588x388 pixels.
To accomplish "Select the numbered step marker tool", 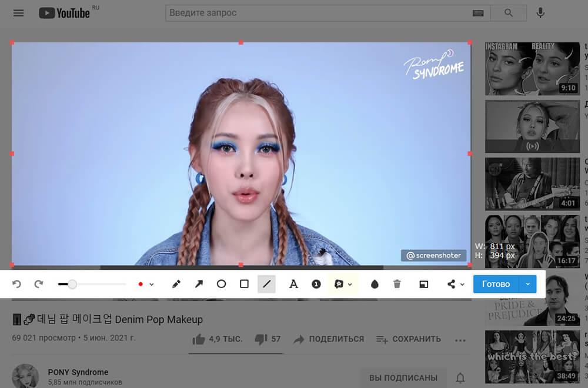I will 316,284.
